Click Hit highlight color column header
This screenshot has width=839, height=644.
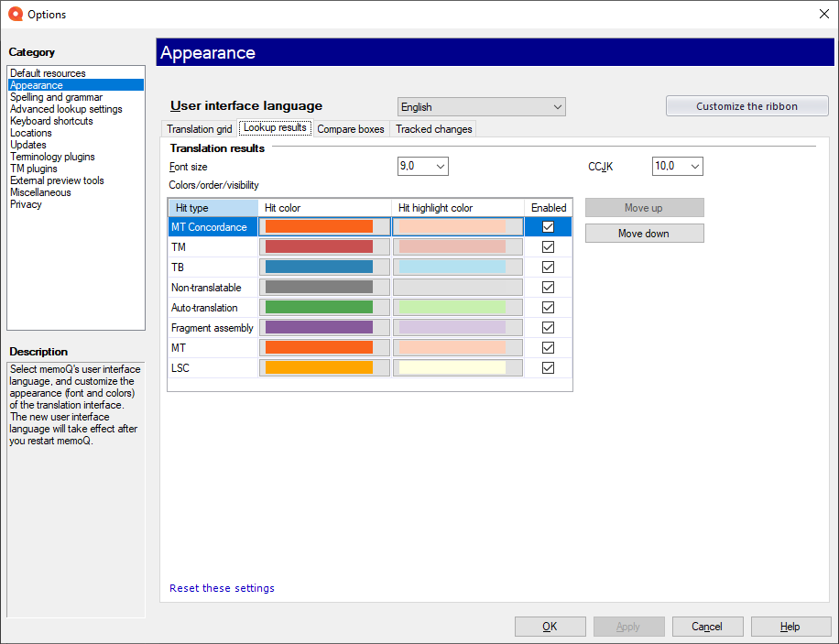pyautogui.click(x=458, y=208)
